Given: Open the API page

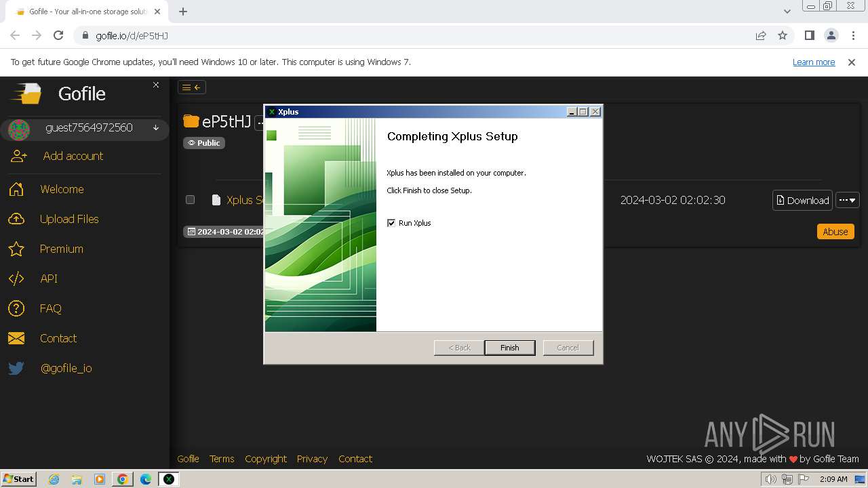Looking at the screenshot, I should pyautogui.click(x=49, y=279).
